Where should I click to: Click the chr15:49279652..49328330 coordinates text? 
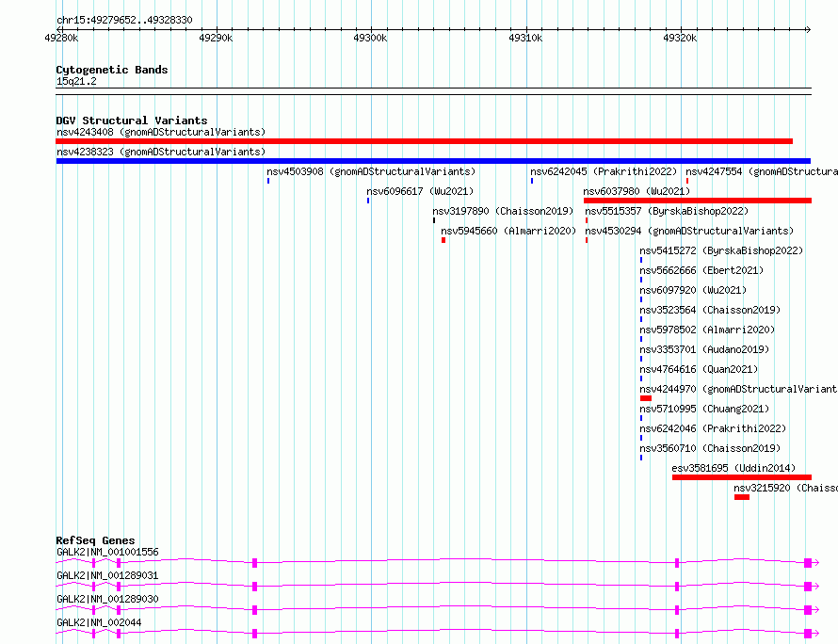tap(124, 20)
